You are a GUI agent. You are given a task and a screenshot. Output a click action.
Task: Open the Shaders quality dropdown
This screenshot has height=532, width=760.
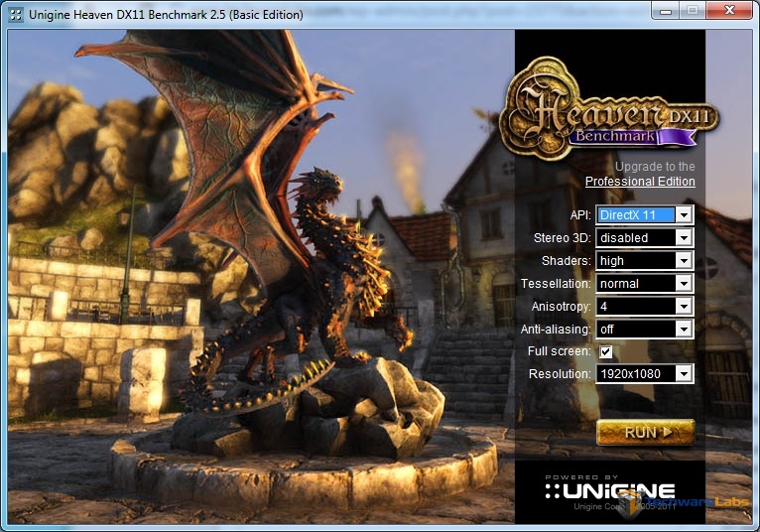(x=645, y=260)
